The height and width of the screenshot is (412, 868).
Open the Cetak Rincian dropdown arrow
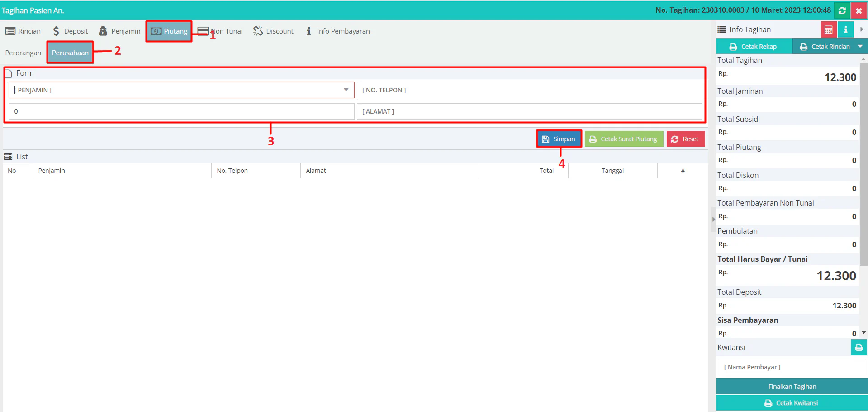point(860,47)
